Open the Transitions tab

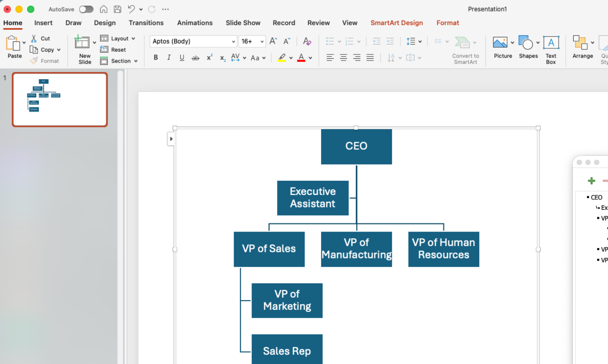[x=146, y=23]
